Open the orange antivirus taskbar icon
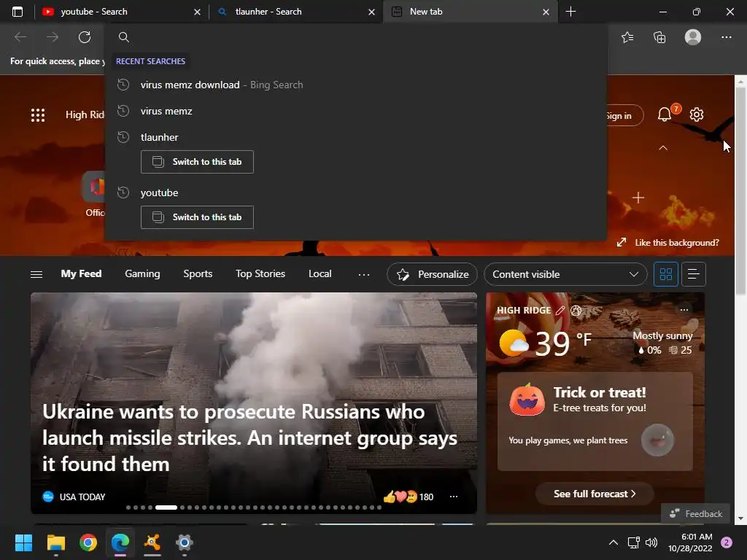 pos(152,542)
